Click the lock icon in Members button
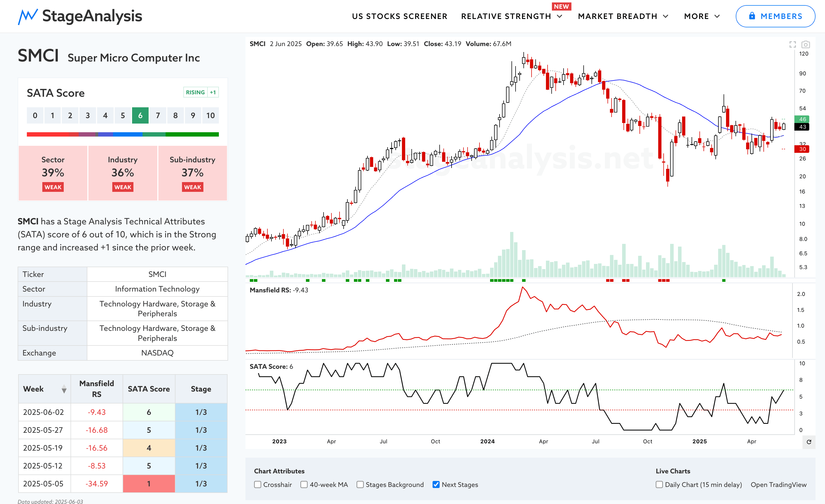 (x=752, y=16)
